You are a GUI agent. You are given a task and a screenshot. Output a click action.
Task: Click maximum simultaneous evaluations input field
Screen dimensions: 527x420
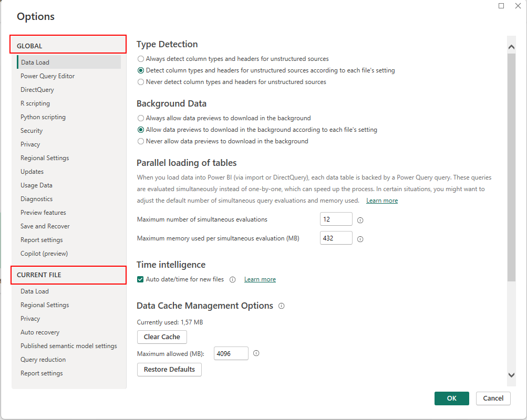tap(336, 219)
